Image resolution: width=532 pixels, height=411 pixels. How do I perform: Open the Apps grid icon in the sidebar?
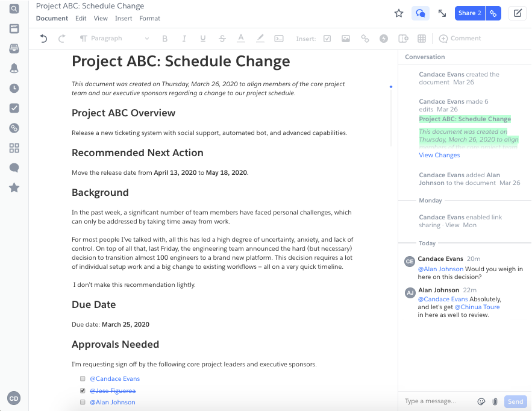(14, 148)
